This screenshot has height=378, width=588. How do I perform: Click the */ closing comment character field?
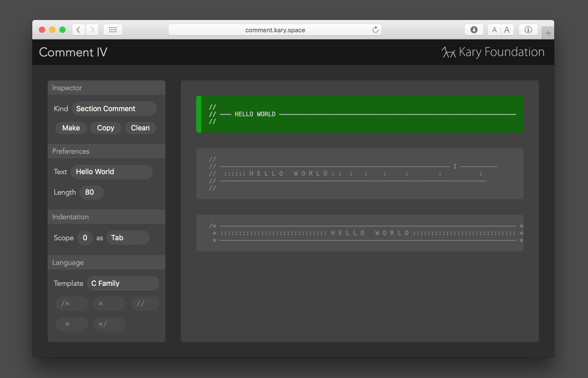(x=109, y=324)
